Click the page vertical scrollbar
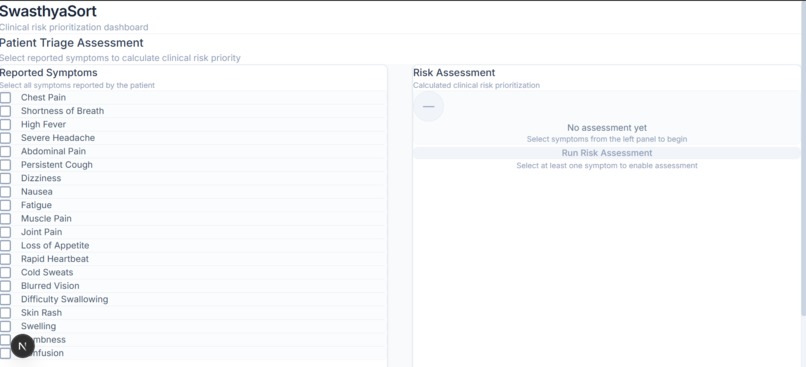806x367 pixels. 803,158
